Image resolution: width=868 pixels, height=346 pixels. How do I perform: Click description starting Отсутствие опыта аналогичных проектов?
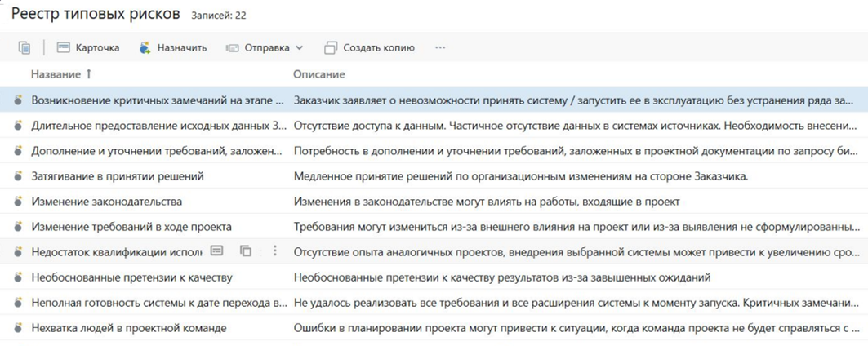[577, 252]
